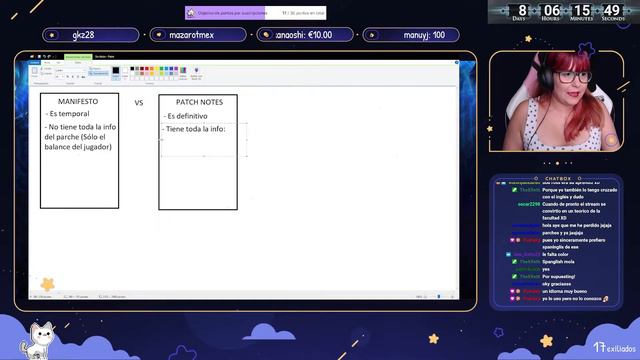
Task: Click the Copiar option in clipboard group
Action: pyautogui.click(x=47, y=74)
